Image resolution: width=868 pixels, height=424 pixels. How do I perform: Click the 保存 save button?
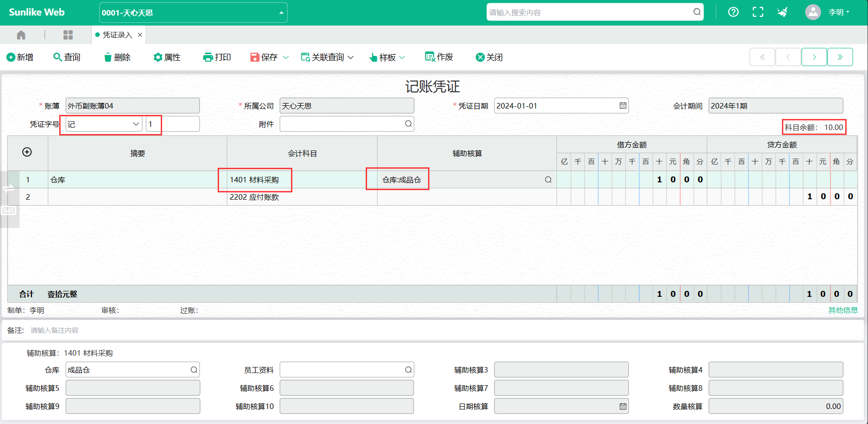[x=264, y=57]
